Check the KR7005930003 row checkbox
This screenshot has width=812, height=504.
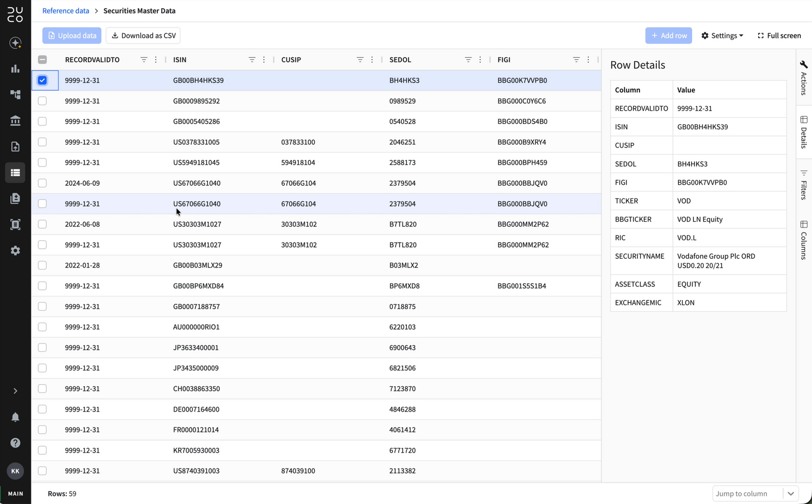(42, 450)
